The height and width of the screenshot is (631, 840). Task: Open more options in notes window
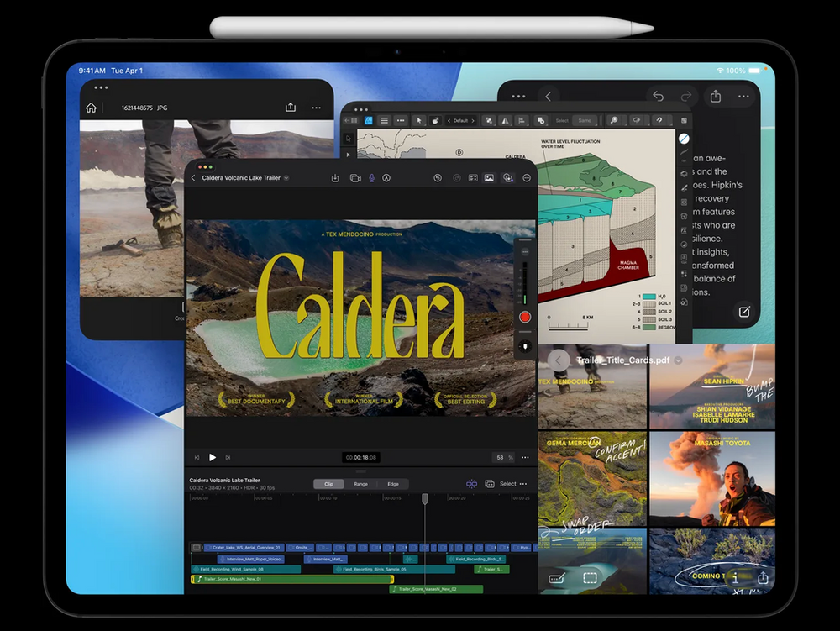(743, 97)
